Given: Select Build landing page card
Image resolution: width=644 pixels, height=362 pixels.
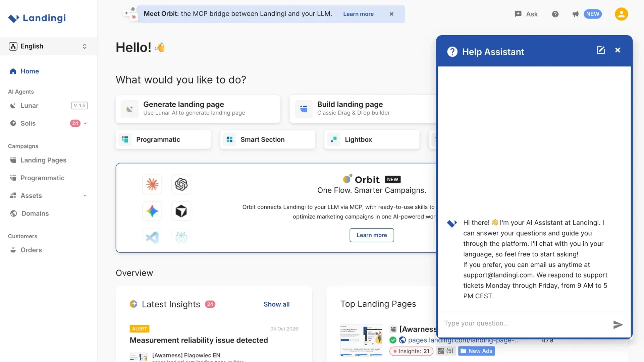Looking at the screenshot, I should tap(363, 109).
